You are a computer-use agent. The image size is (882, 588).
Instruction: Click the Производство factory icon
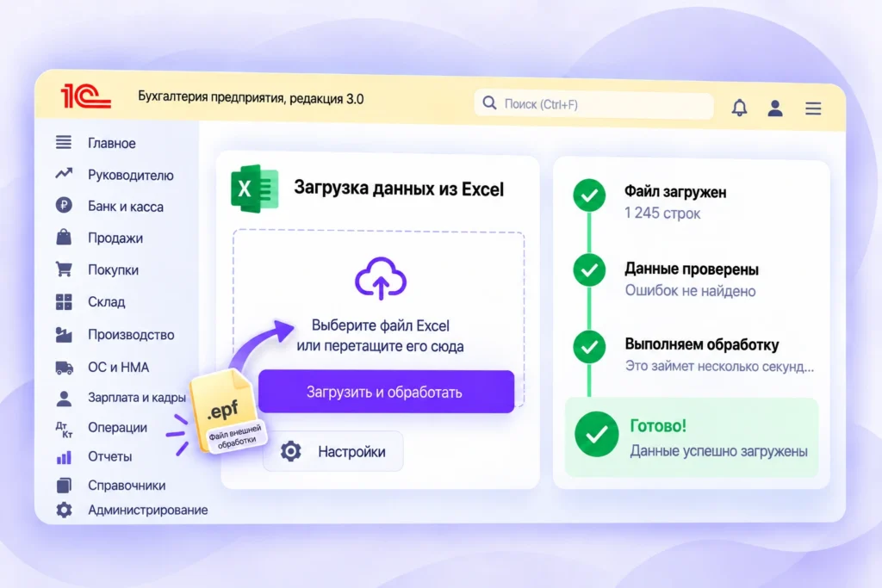[64, 335]
